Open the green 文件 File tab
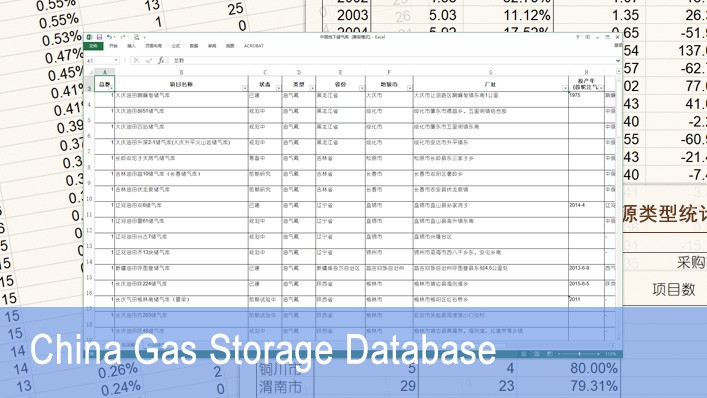 93,46
